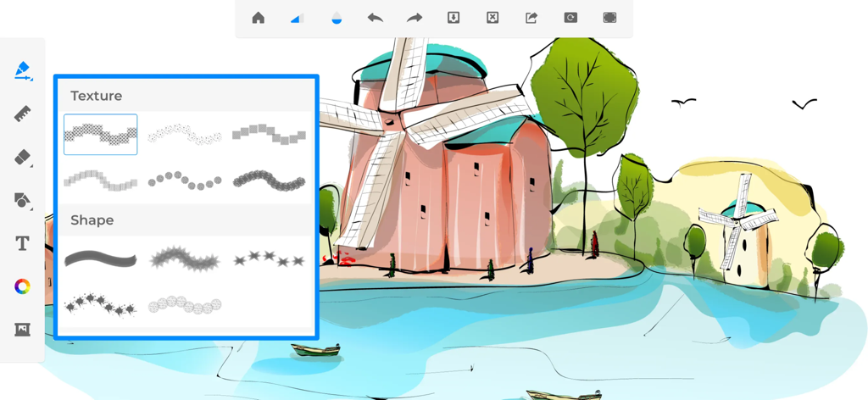The image size is (868, 400).
Task: Open opacity droplet control
Action: coord(337,19)
